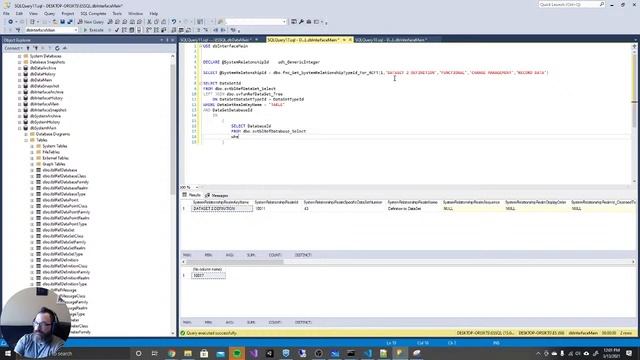Image resolution: width=640 pixels, height=360 pixels.
Task: Select the dbSystemHistory database in the tree
Action: click(x=45, y=122)
